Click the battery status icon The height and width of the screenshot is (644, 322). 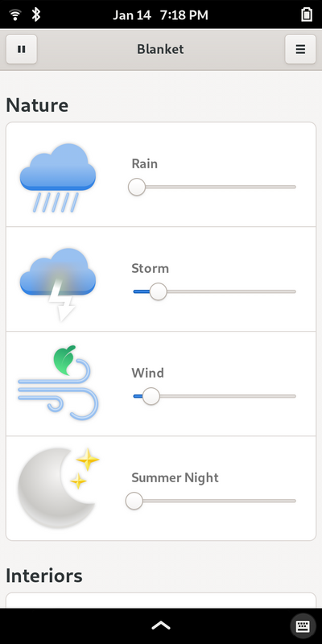tap(307, 14)
